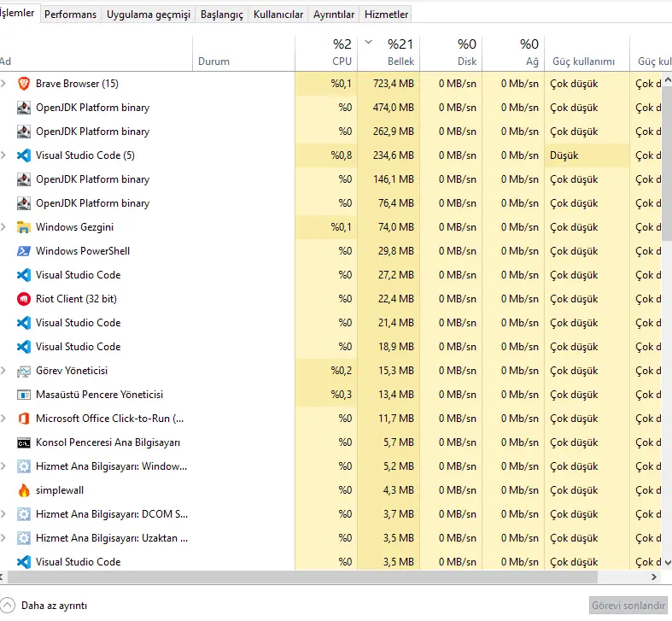Click the 474,0 MB memory cell
Image resolution: width=672 pixels, height=621 pixels.
tap(389, 108)
